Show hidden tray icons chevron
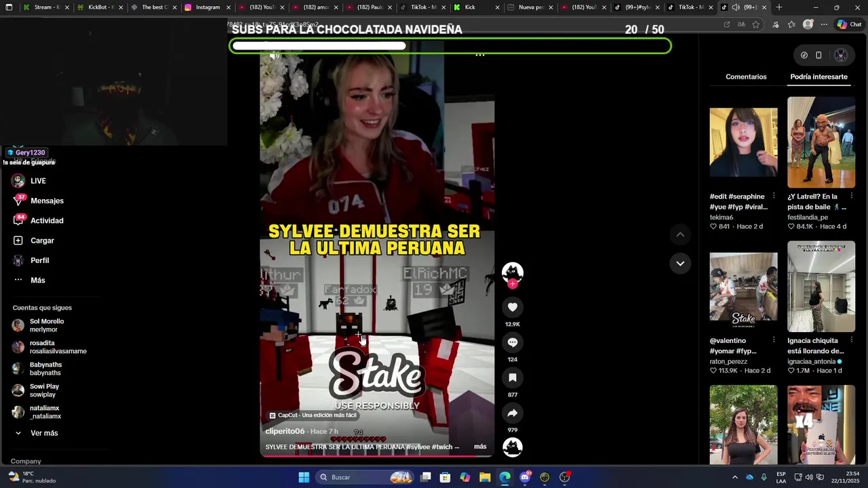This screenshot has height=488, width=868. pyautogui.click(x=734, y=477)
